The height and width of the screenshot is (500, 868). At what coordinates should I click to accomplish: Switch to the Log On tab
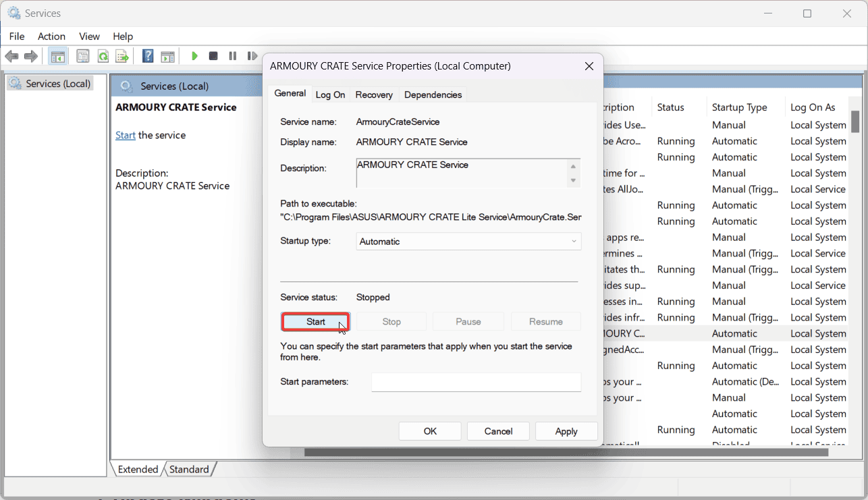coord(330,94)
